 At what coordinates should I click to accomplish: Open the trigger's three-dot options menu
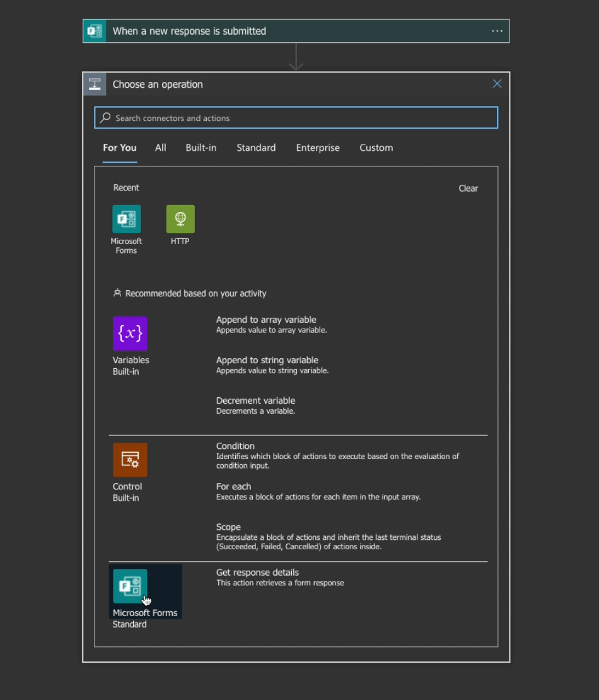coord(497,31)
